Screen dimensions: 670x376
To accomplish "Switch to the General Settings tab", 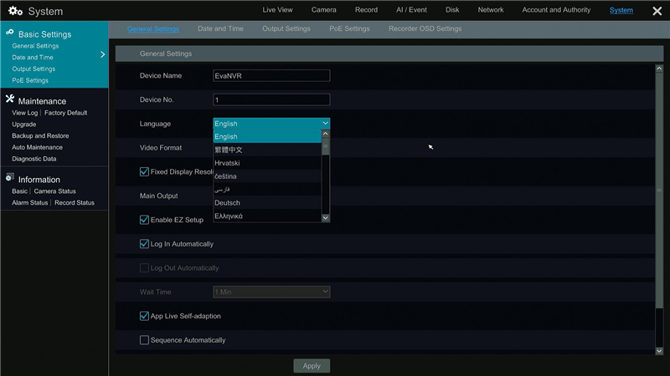I will [x=153, y=29].
